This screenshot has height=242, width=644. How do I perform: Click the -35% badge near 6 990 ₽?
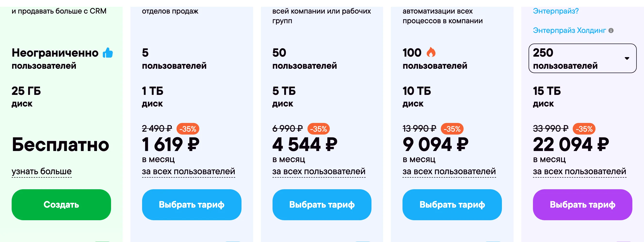tap(319, 129)
